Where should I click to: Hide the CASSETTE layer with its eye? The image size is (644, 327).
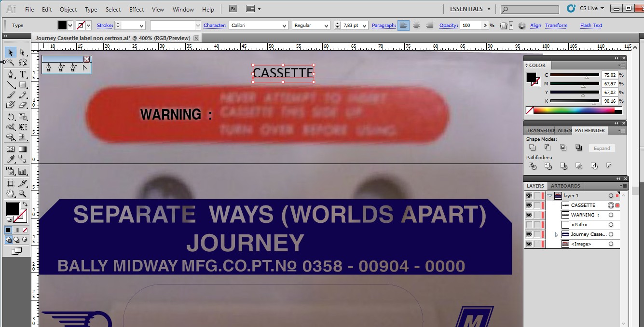click(x=529, y=205)
